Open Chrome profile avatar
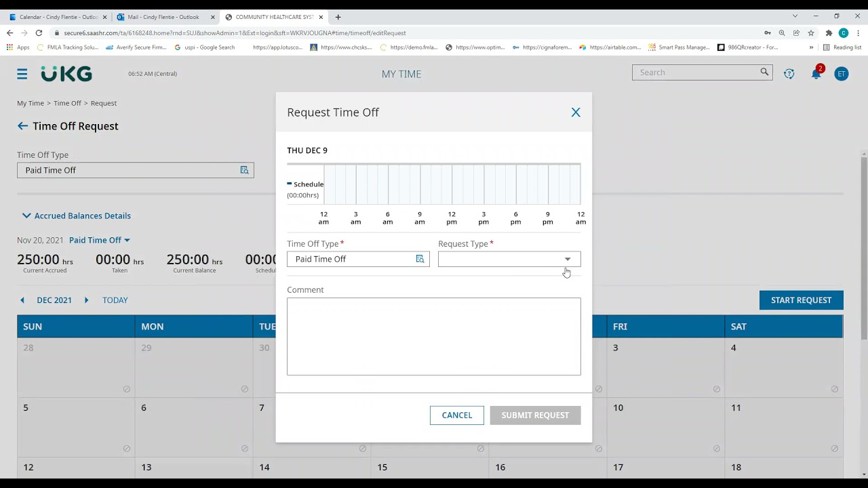This screenshot has height=488, width=868. point(843,33)
